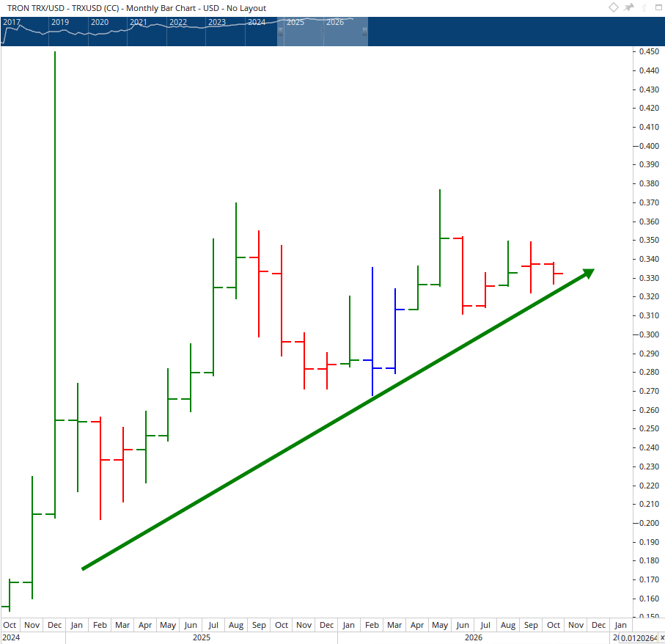This screenshot has width=665, height=644.
Task: Click the 2024 year label on time axis
Action: (x=11, y=637)
